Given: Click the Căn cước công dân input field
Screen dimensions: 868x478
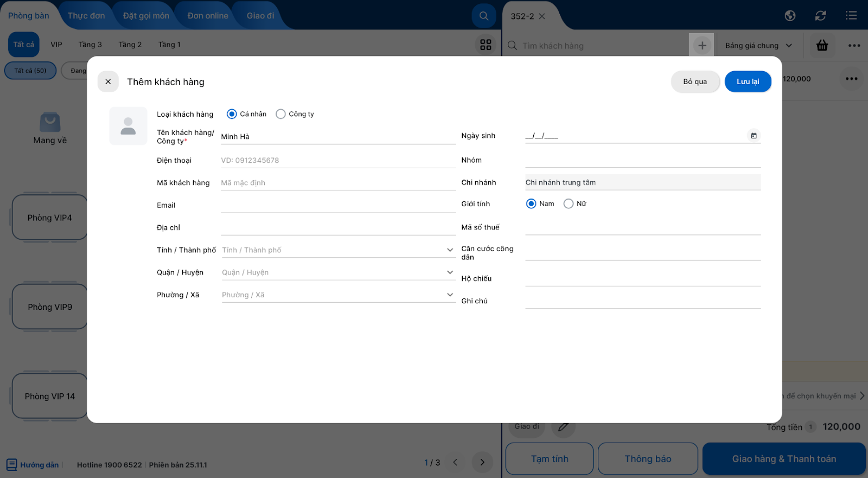Looking at the screenshot, I should click(643, 253).
